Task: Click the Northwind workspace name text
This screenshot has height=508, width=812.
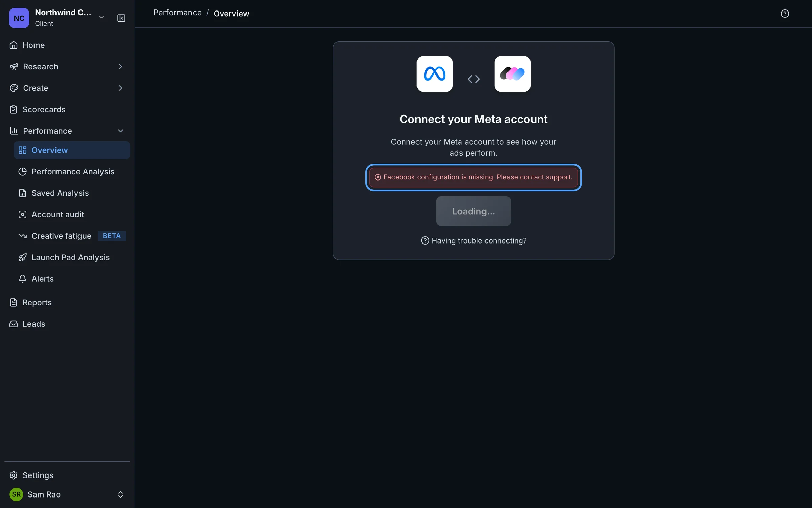Action: click(x=63, y=13)
